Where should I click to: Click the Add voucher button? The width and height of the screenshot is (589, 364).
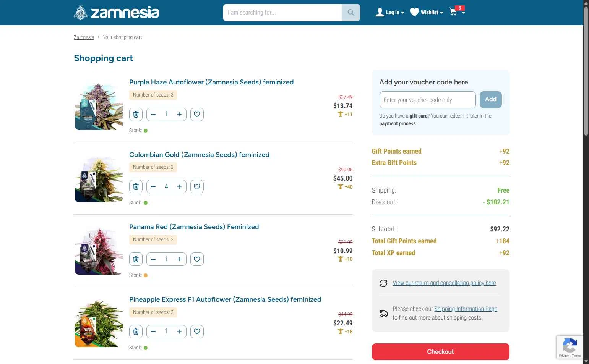491,100
